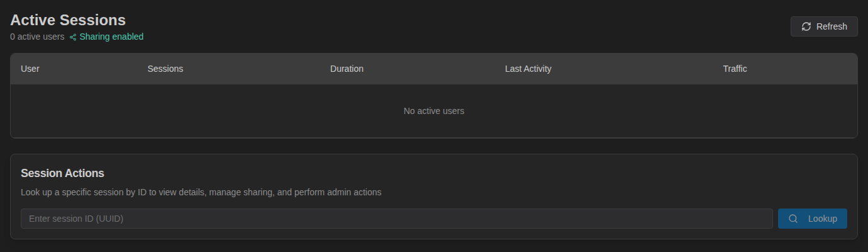Click the Sharing enabled status text

pyautogui.click(x=111, y=37)
